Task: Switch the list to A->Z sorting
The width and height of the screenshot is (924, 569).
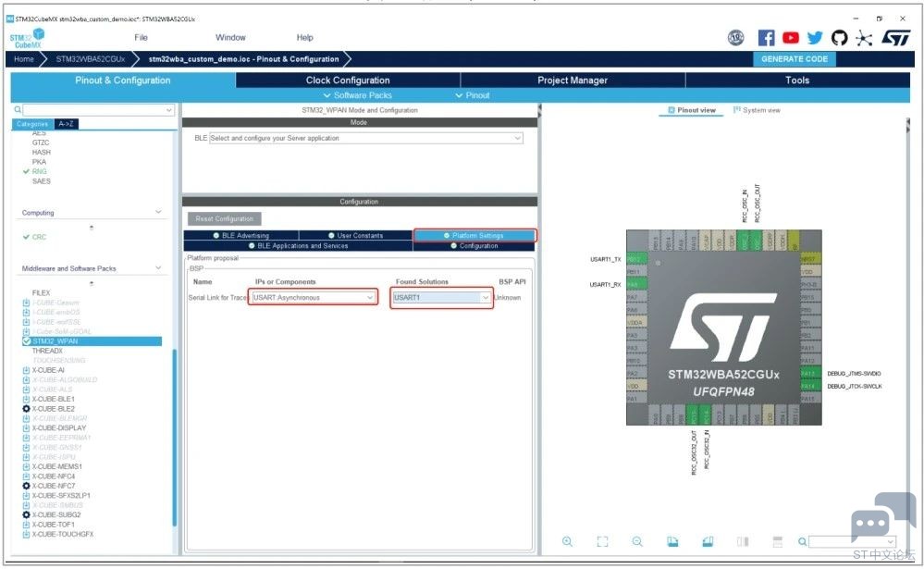Action: pos(66,124)
